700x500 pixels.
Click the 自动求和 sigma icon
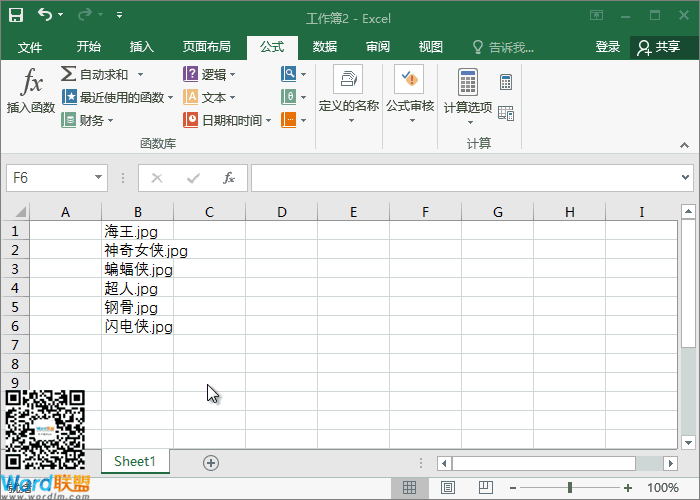point(68,74)
